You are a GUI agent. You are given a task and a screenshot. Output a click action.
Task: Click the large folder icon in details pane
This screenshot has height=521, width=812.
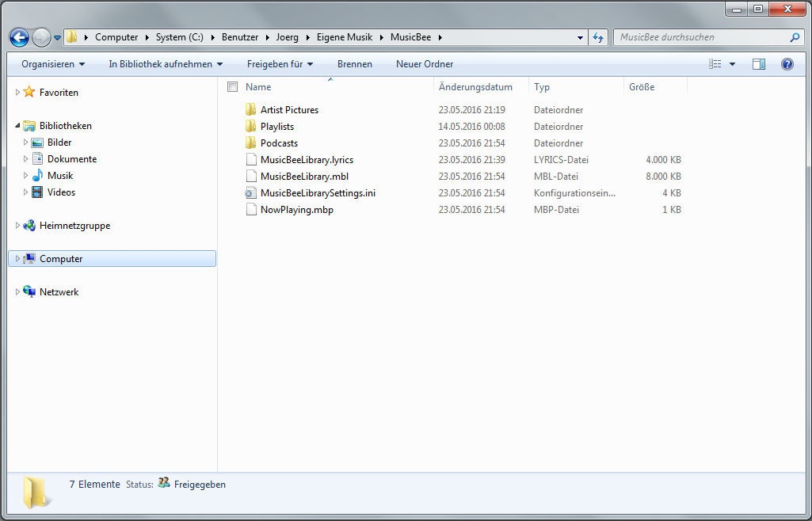(37, 492)
